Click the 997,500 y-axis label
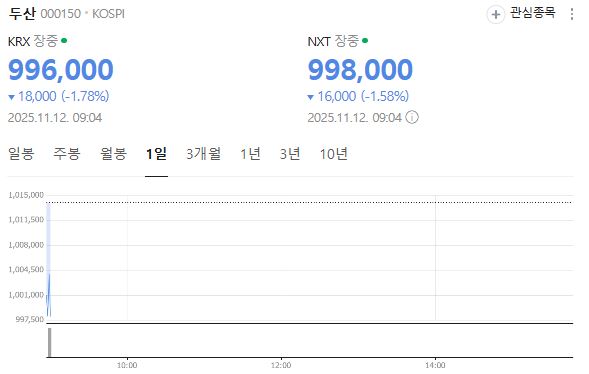Image resolution: width=589 pixels, height=374 pixels. click(30, 319)
